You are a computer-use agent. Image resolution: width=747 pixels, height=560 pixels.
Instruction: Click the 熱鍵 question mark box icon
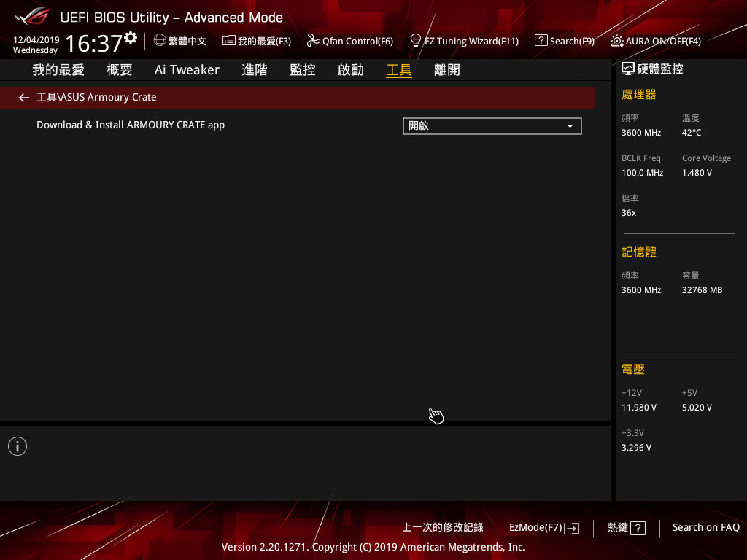tap(638, 528)
